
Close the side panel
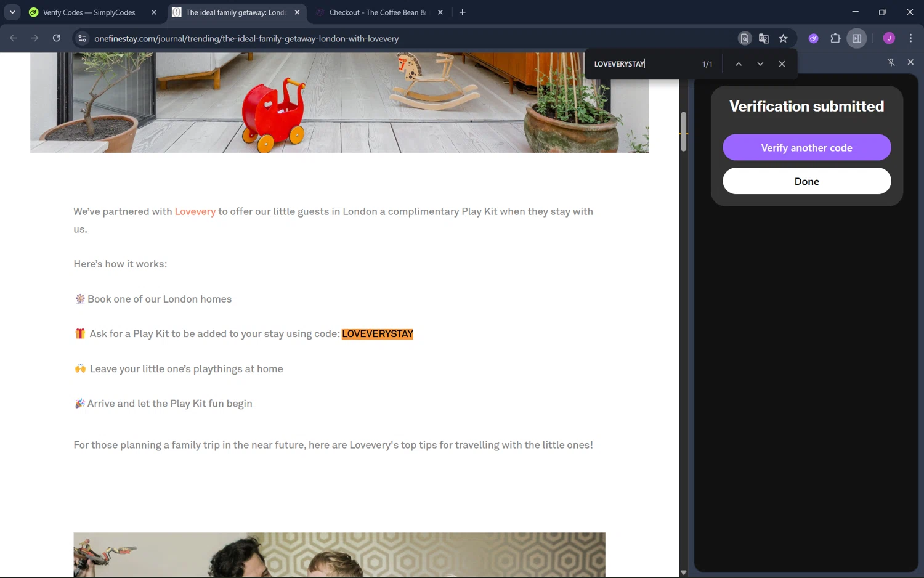910,62
